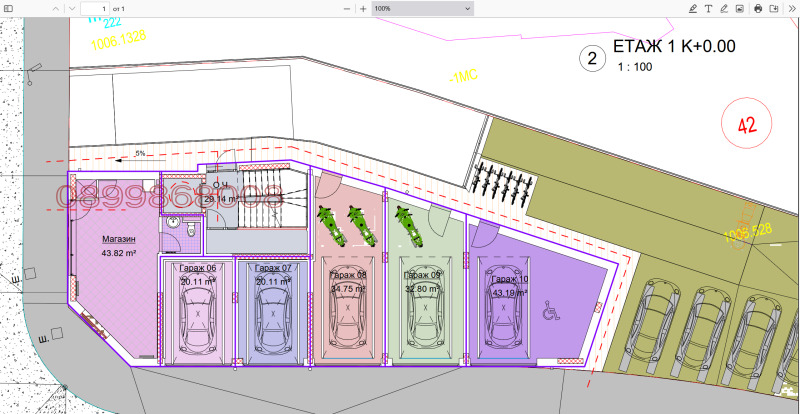The width and height of the screenshot is (800, 414).
Task: Select the draw pen tool
Action: (724, 8)
